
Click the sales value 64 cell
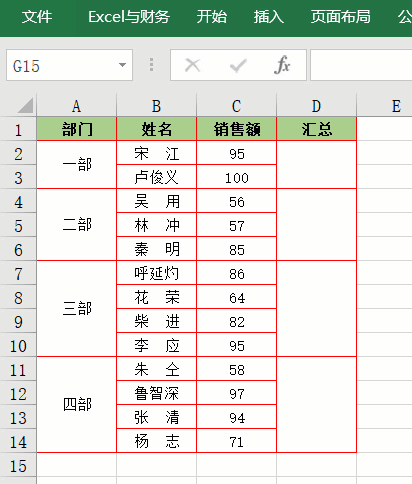tap(237, 297)
